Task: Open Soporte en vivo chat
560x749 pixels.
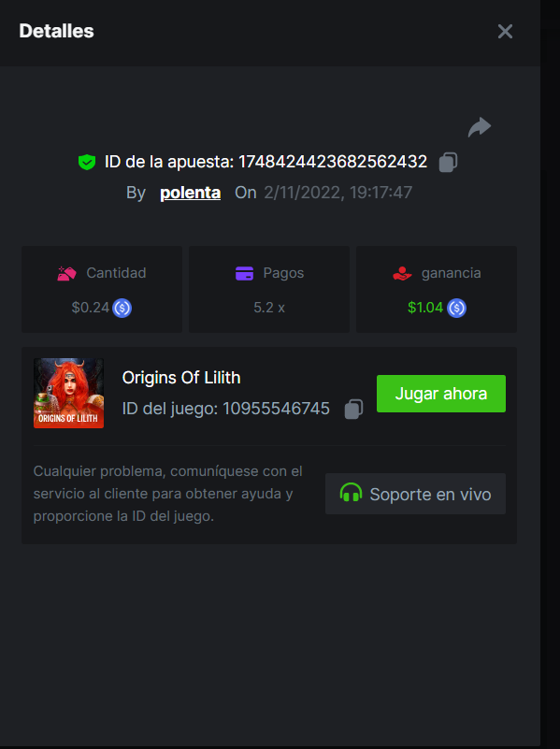Action: coord(415,494)
